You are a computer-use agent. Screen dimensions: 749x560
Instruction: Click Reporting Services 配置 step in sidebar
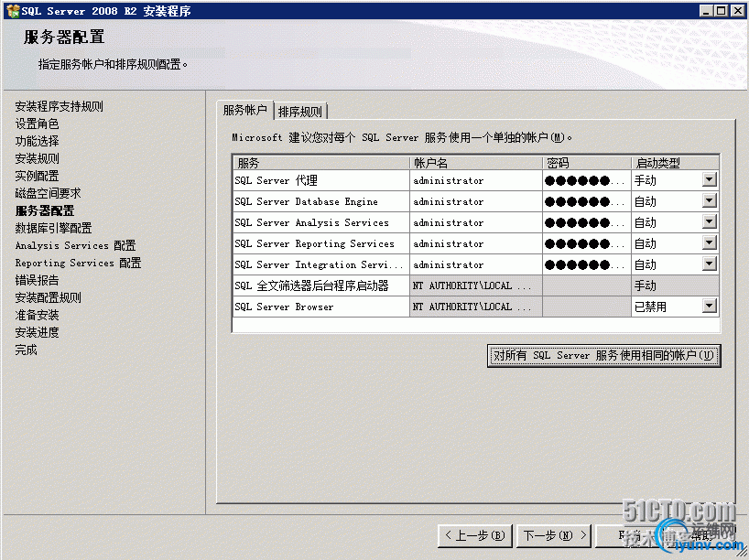pyautogui.click(x=78, y=263)
